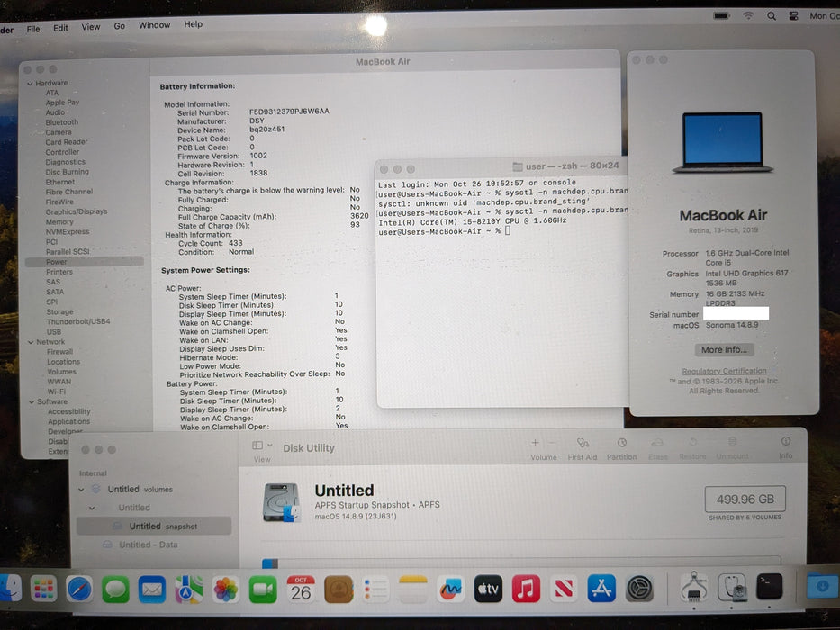This screenshot has height=630, width=840.
Task: Click More Info button in About window
Action: coord(724,350)
